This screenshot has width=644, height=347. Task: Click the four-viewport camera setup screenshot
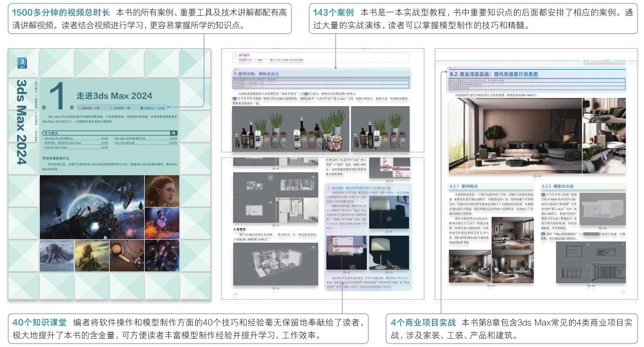tap(591, 262)
